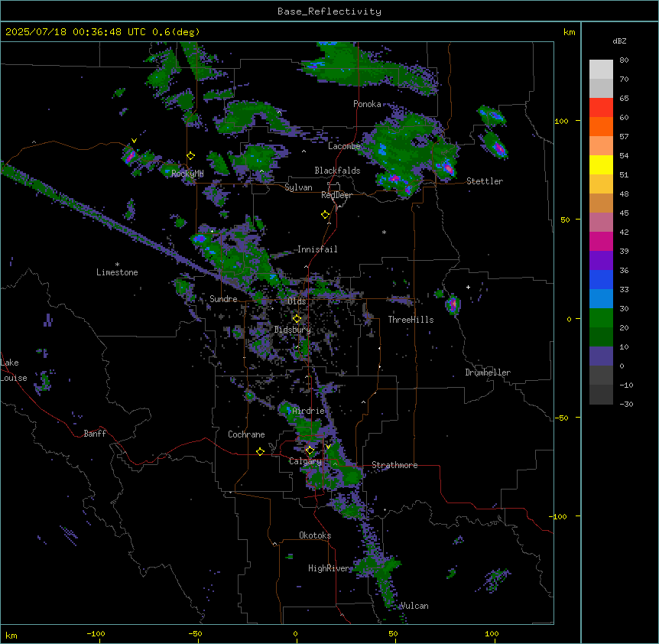
Task: Choose the orange swatch between 60 and 57 dBZ
Action: click(601, 126)
